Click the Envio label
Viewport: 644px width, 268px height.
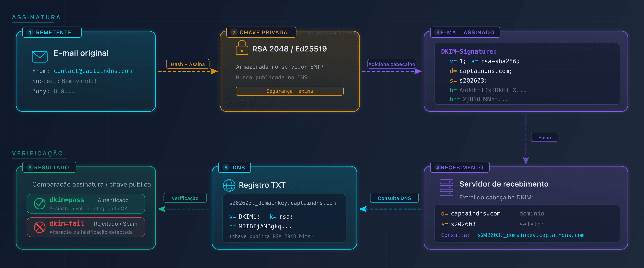pos(545,137)
